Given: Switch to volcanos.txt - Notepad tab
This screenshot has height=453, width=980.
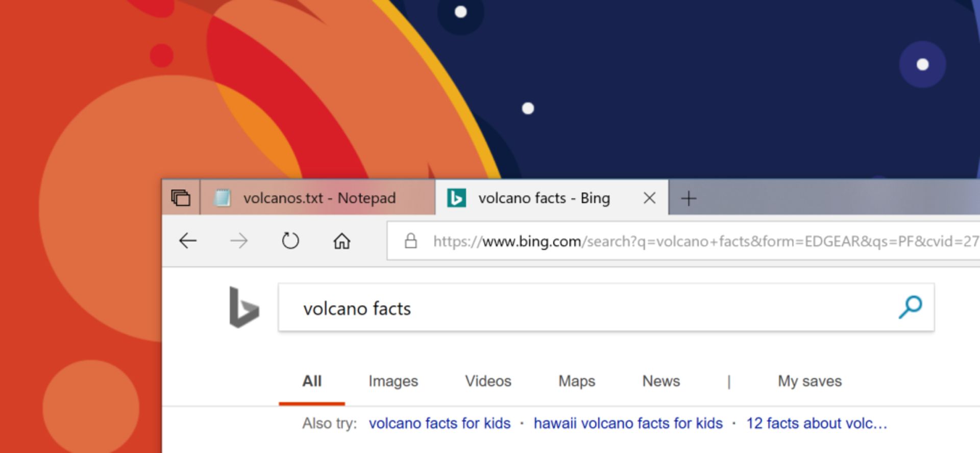Looking at the screenshot, I should click(x=318, y=198).
